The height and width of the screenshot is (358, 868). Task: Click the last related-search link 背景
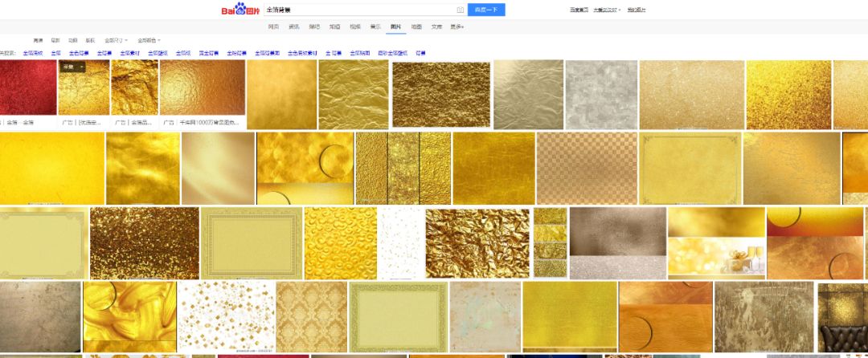420,53
